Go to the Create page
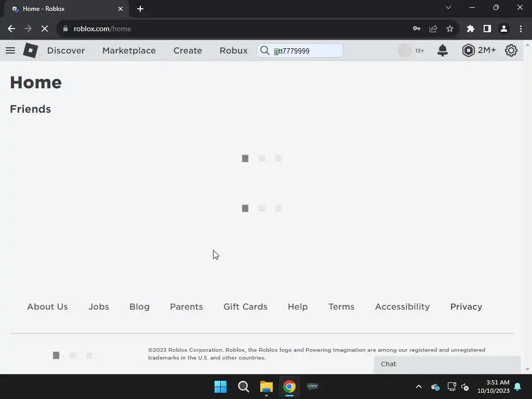532x399 pixels. click(188, 50)
